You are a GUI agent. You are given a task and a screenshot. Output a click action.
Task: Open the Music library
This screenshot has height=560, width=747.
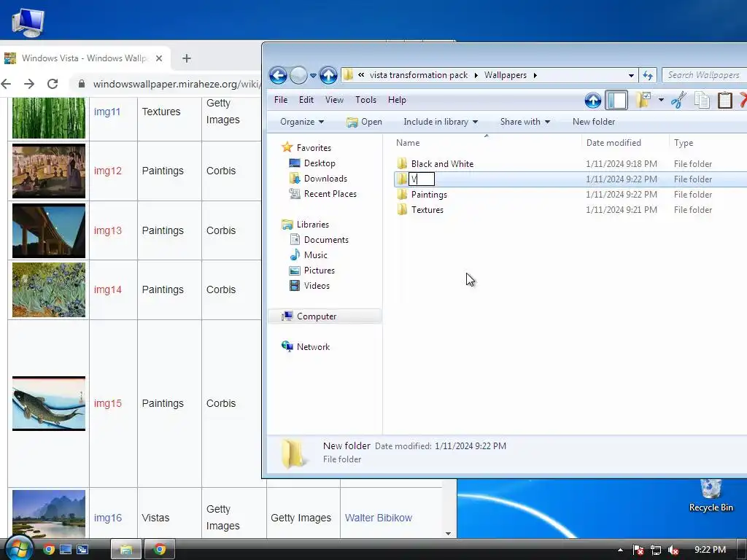(315, 255)
